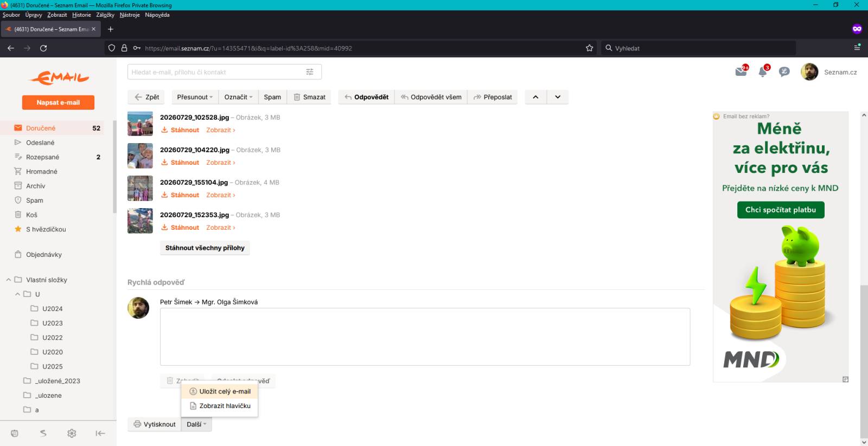Go back in Firefox browser history
The width and height of the screenshot is (868, 446).
point(11,48)
